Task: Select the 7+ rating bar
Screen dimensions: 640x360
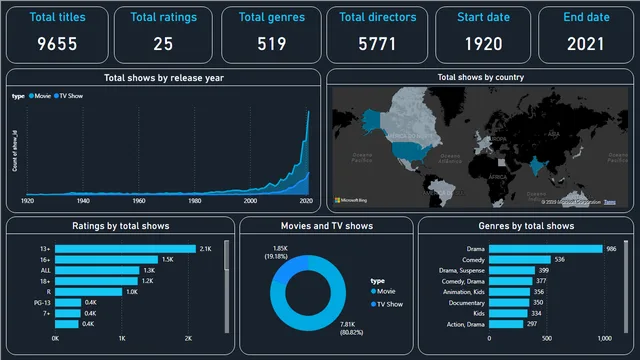Action: click(x=68, y=313)
